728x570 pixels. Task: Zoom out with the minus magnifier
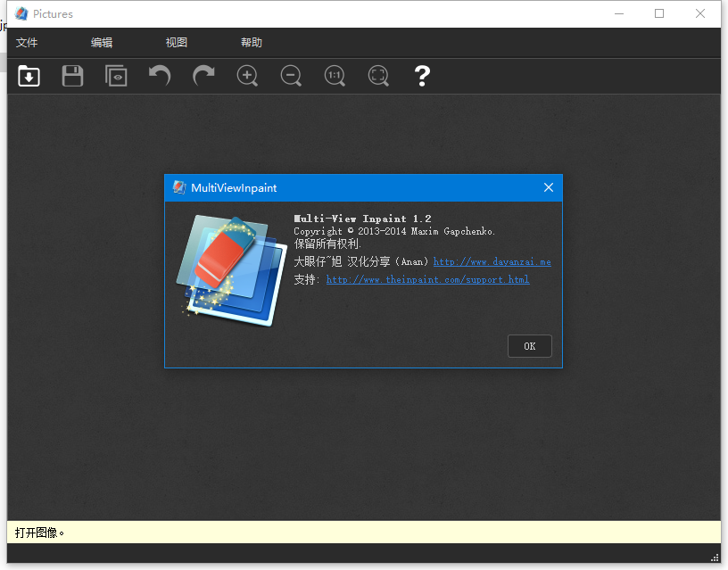click(x=291, y=76)
